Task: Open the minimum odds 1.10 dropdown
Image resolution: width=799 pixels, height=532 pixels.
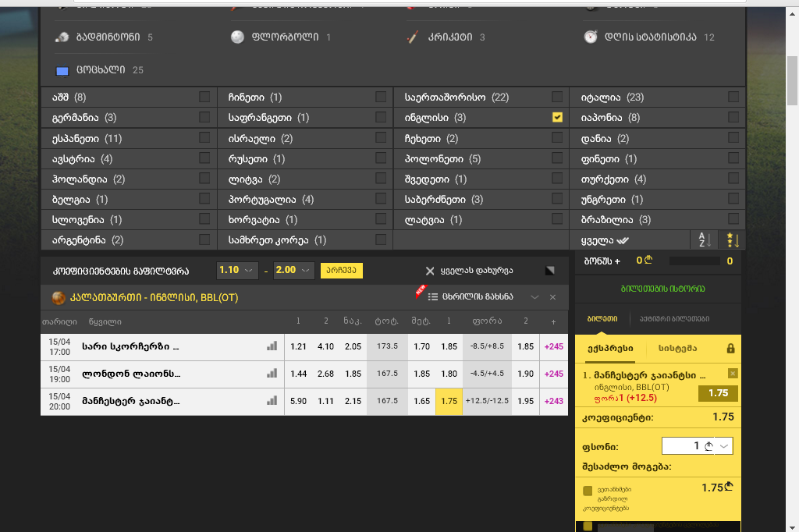Action: pyautogui.click(x=236, y=270)
